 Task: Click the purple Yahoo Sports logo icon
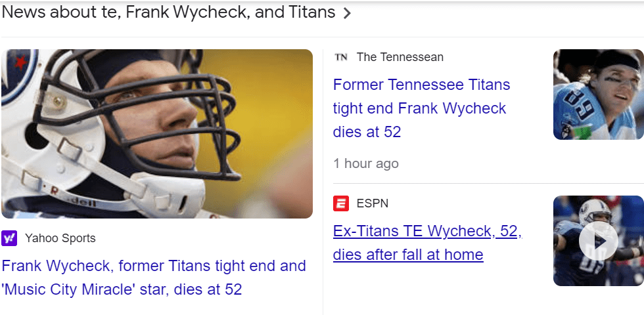point(10,238)
